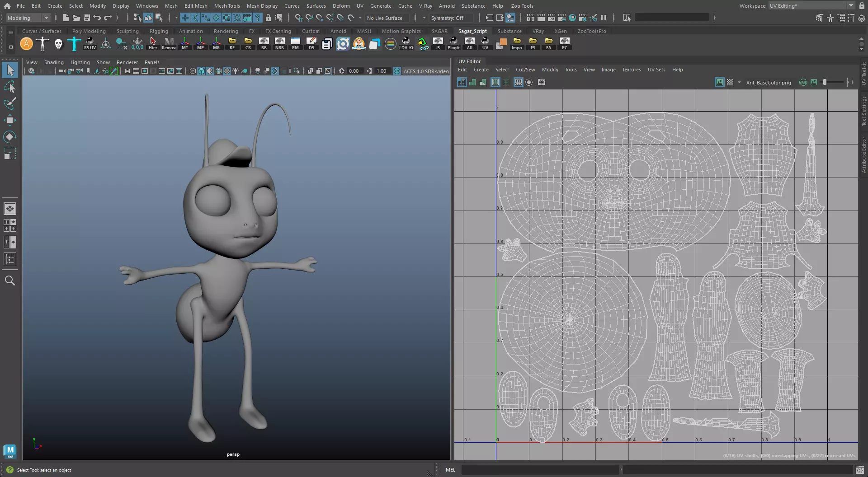Toggle checker map in UV Editor
The height and width of the screenshot is (477, 868).
pyautogui.click(x=730, y=82)
